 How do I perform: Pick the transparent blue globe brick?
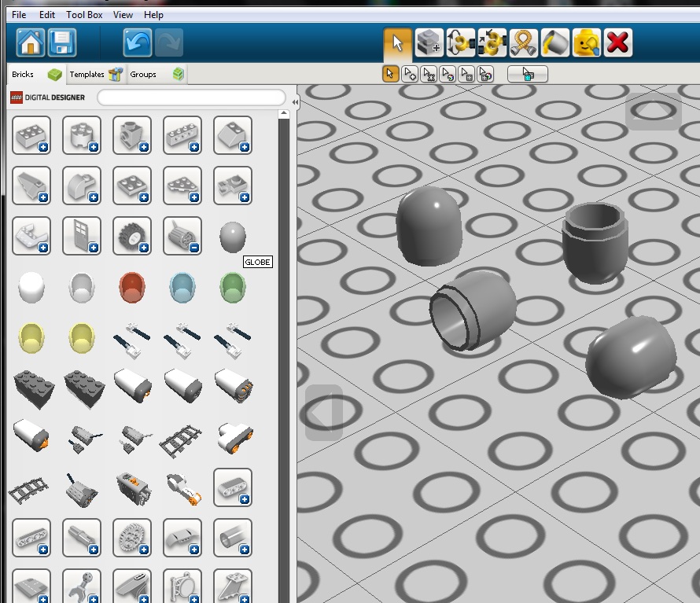point(182,288)
